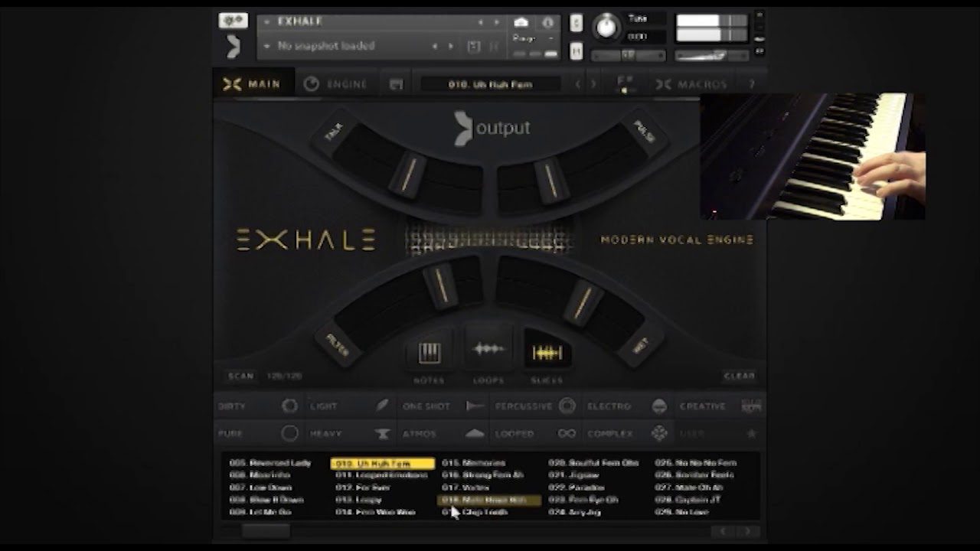
Task: Click the volume slider under level meters
Action: (711, 56)
